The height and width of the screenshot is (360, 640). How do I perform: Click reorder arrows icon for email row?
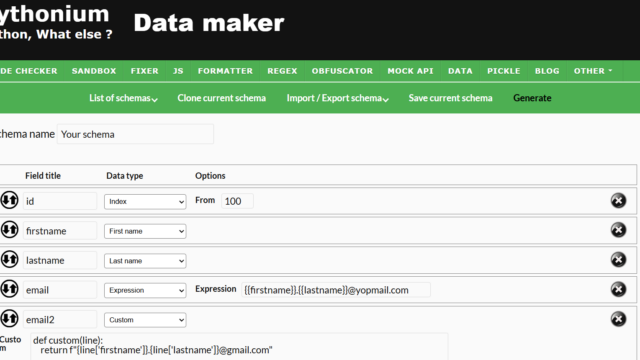(9, 289)
